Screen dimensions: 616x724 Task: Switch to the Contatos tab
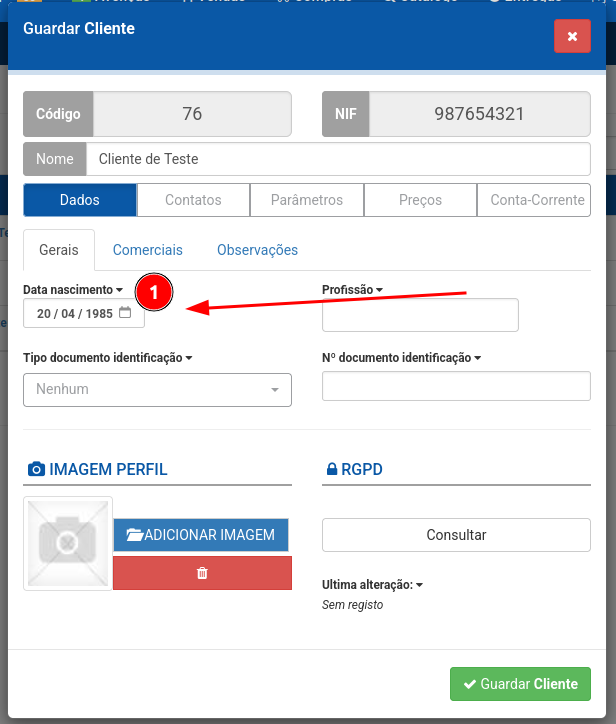(x=193, y=200)
